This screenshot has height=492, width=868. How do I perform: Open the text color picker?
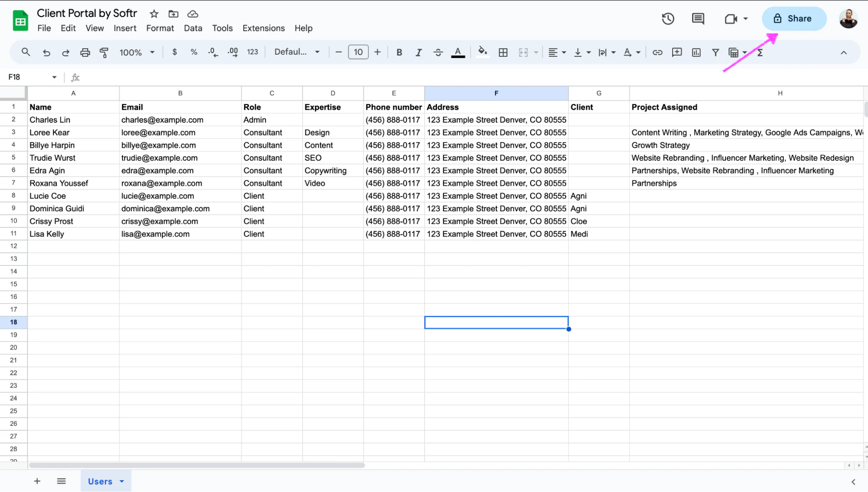point(458,52)
